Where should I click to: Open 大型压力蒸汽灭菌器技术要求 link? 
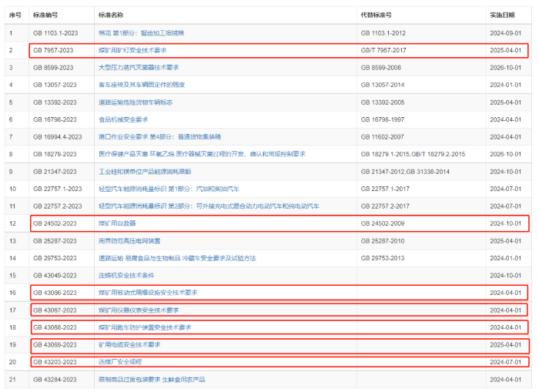[x=139, y=68]
